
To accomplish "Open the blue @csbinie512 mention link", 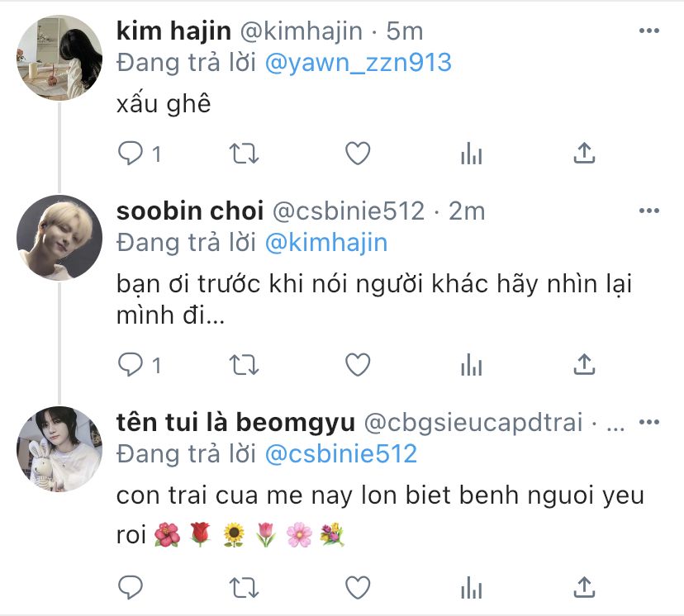I will 341,454.
